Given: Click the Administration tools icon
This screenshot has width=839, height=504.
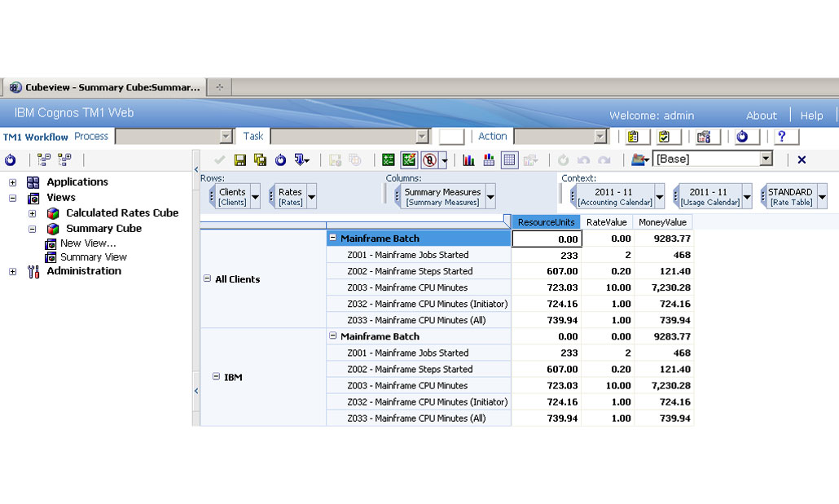Looking at the screenshot, I should point(33,272).
